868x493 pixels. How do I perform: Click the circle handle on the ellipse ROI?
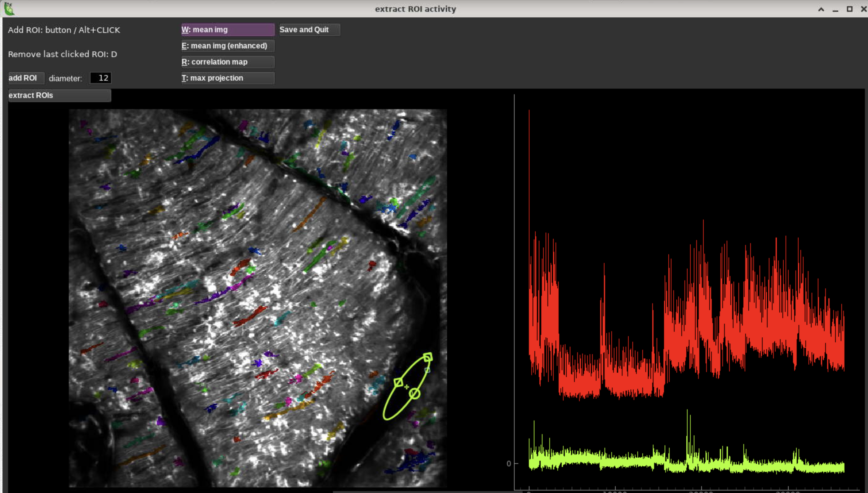click(414, 394)
